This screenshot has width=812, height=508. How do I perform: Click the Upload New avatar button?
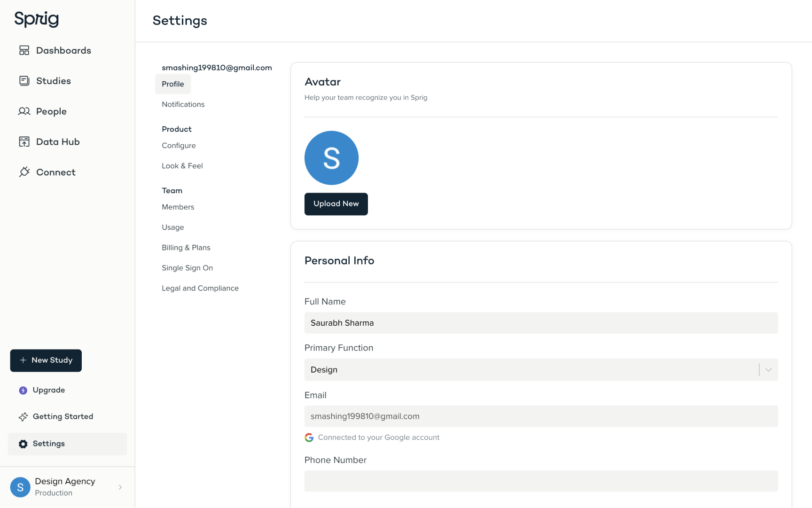point(336,204)
